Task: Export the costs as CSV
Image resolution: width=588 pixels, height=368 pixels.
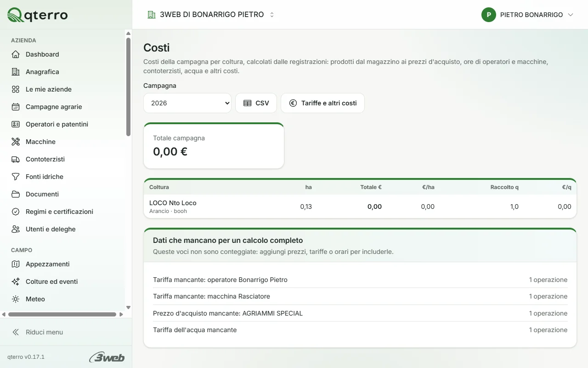Action: 256,103
